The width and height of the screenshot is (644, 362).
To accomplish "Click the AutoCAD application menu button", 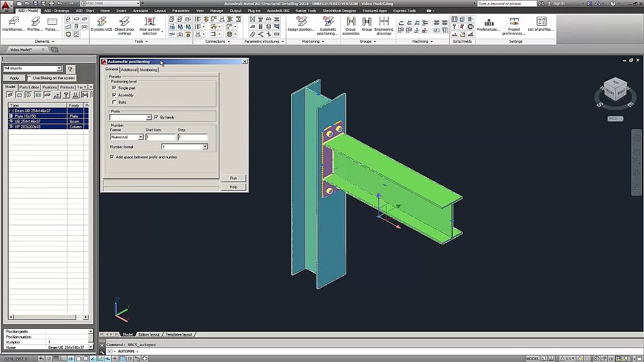I will click(7, 6).
